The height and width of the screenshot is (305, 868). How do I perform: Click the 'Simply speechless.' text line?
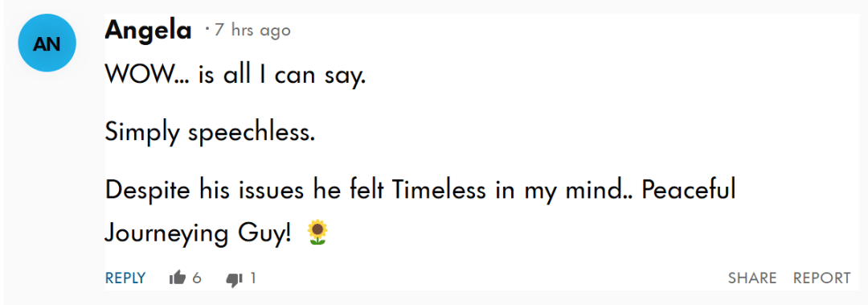(x=210, y=133)
